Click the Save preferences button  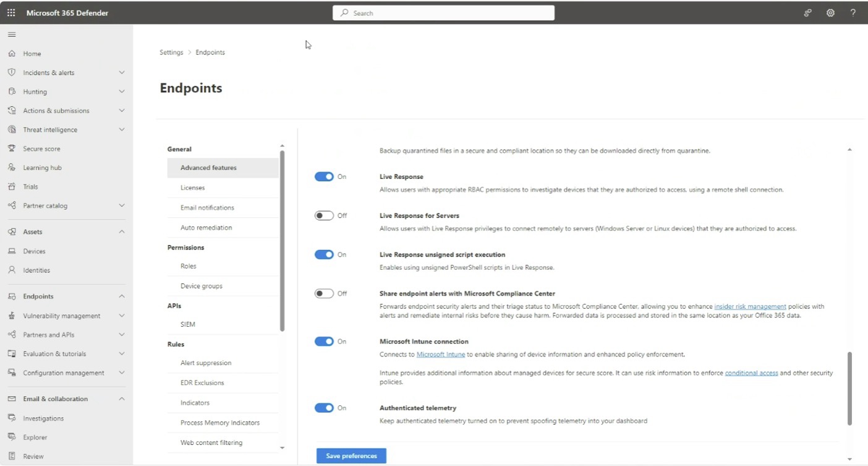pos(351,455)
